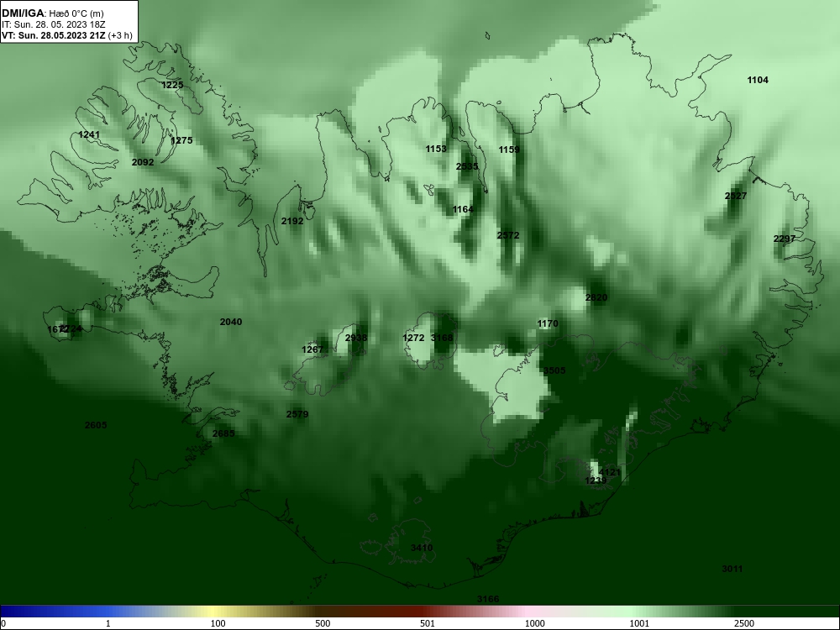Click the pale yellow band of the color bar
This screenshot has width=840, height=630.
214,612
